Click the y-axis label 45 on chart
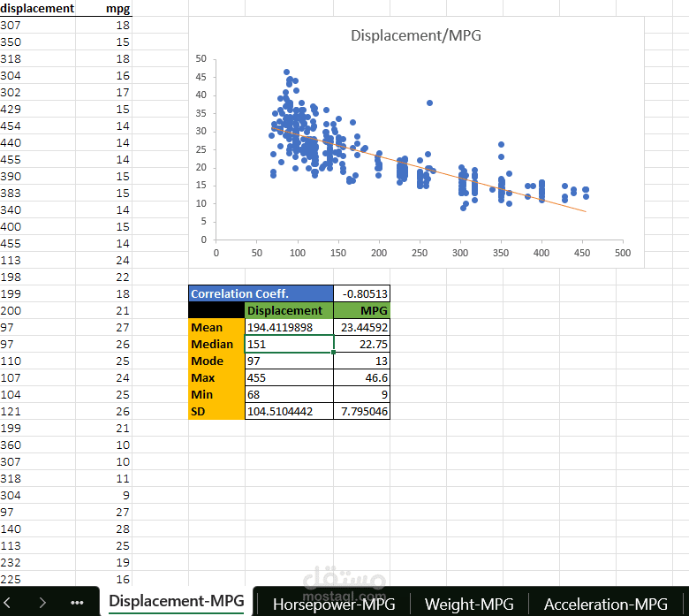This screenshot has width=689, height=616. click(201, 77)
